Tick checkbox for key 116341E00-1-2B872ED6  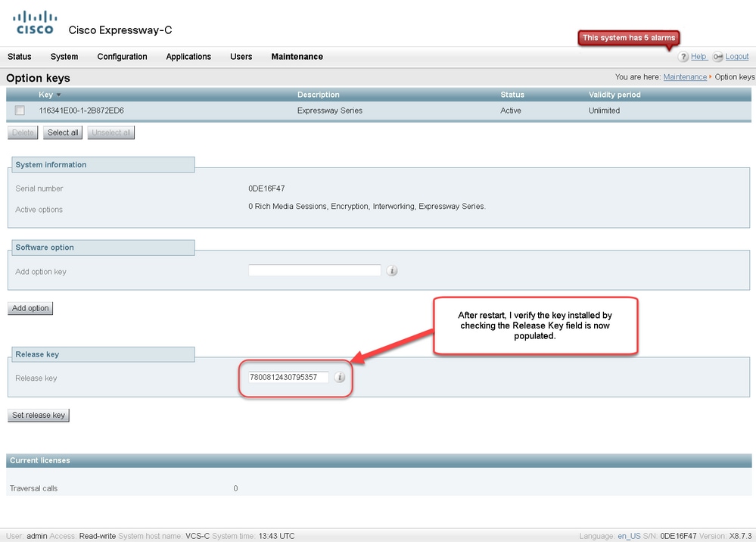click(20, 111)
